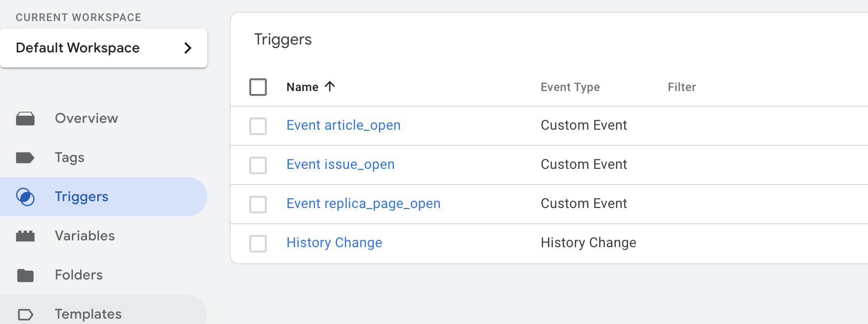Go to the Variables menu item
The image size is (868, 324).
click(x=85, y=236)
